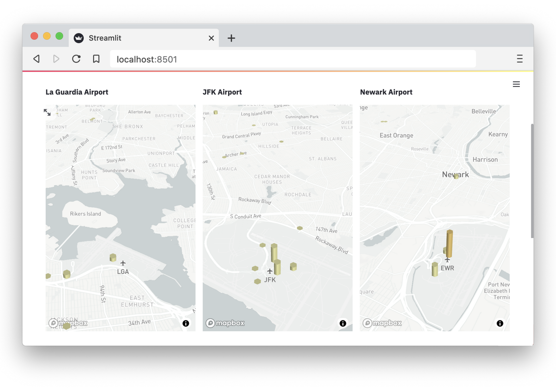The width and height of the screenshot is (556, 392).
Task: Click the browser forward arrow
Action: coord(56,59)
